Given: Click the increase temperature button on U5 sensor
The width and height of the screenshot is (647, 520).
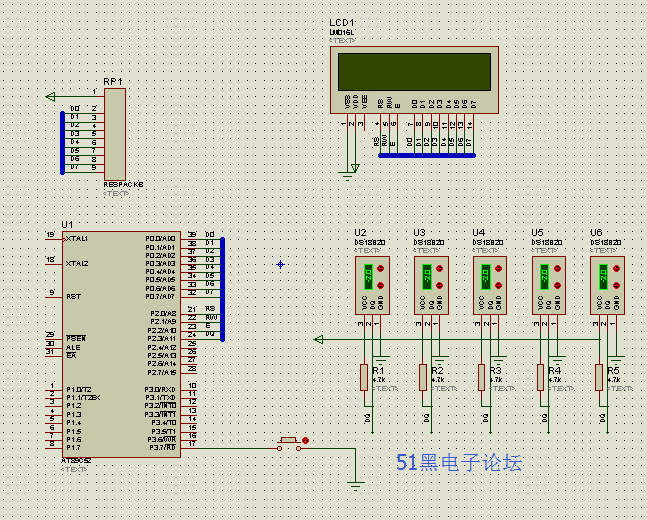Looking at the screenshot, I should coord(557,268).
